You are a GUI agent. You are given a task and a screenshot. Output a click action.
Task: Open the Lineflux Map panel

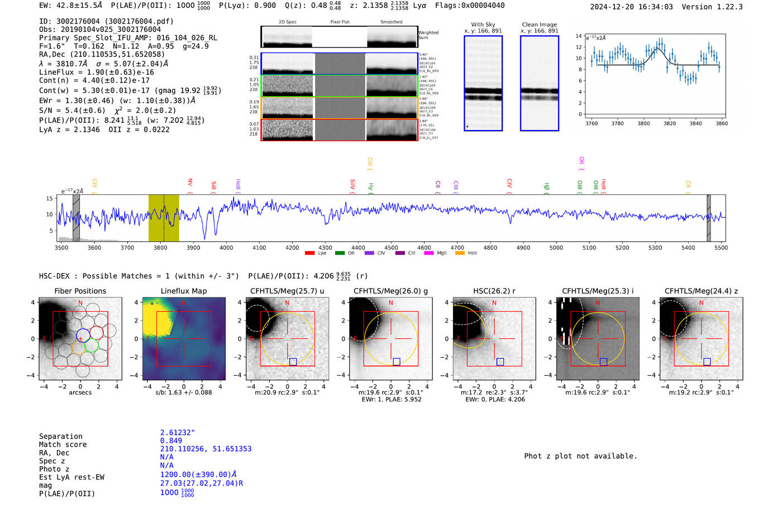[184, 339]
